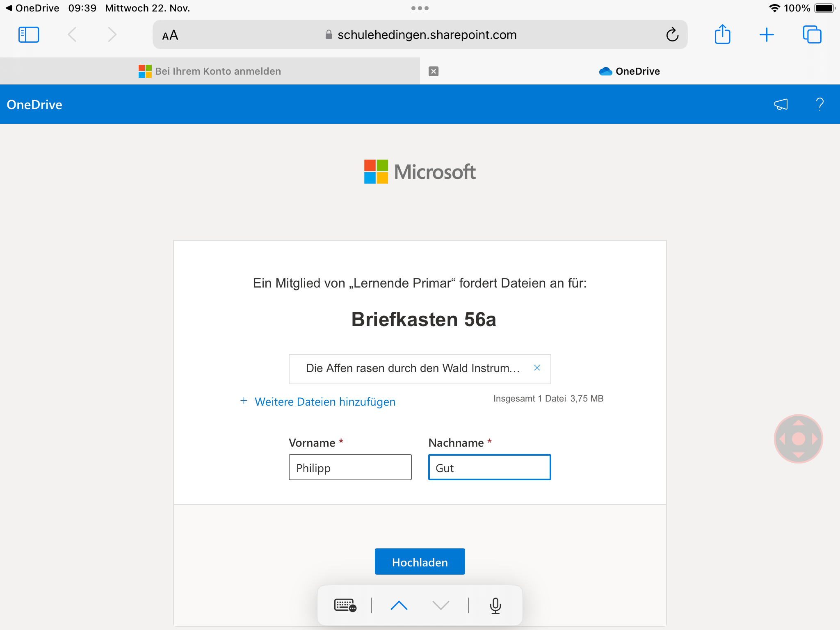Tap the microphone dictation icon
840x630 pixels.
pyautogui.click(x=495, y=605)
